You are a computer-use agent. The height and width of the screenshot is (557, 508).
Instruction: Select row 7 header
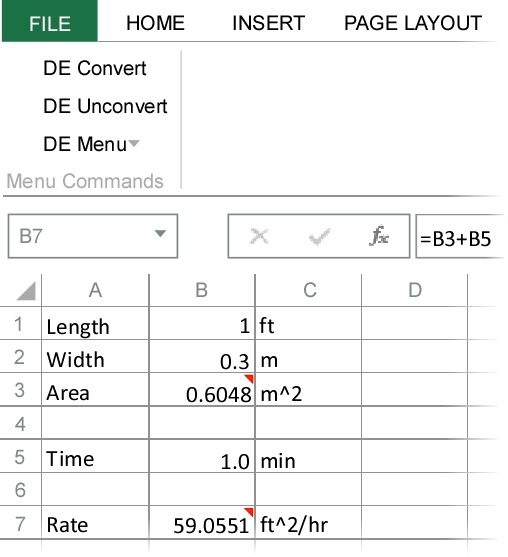(21, 523)
